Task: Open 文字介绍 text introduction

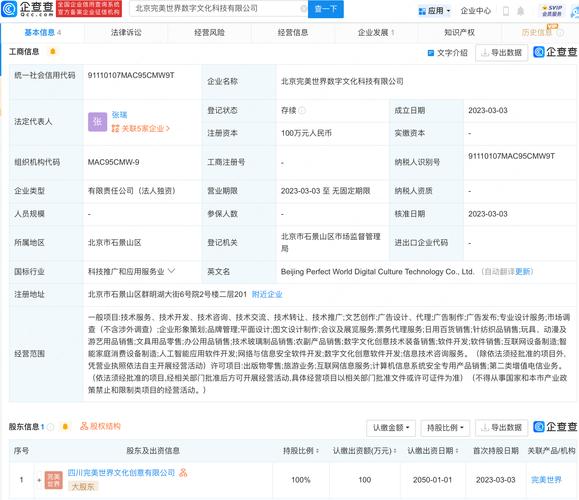Action: (x=448, y=53)
